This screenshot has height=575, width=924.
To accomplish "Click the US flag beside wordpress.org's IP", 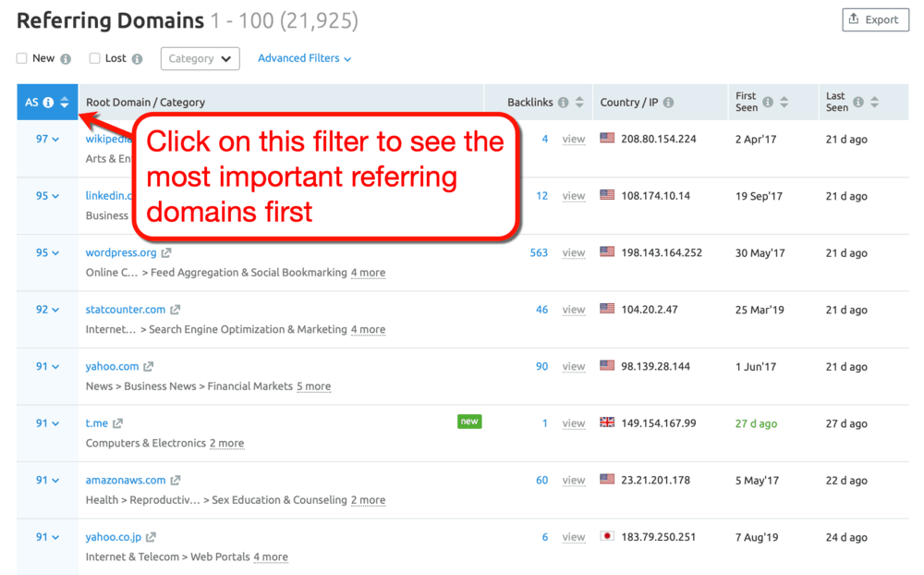I will [x=607, y=252].
